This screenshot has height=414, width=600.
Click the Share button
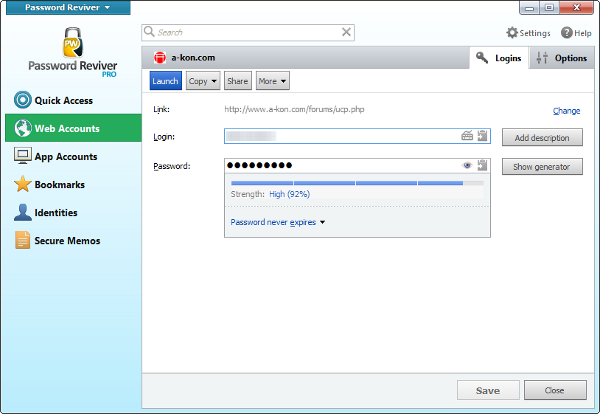pos(238,81)
